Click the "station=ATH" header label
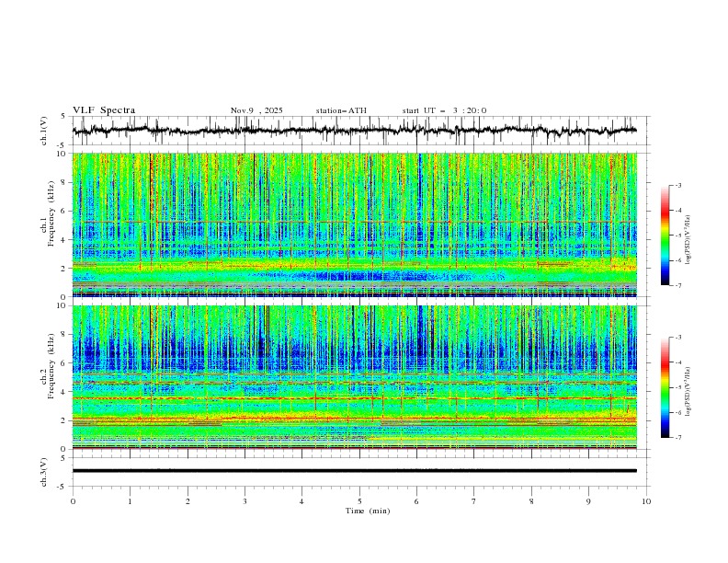728x563 pixels. [341, 110]
